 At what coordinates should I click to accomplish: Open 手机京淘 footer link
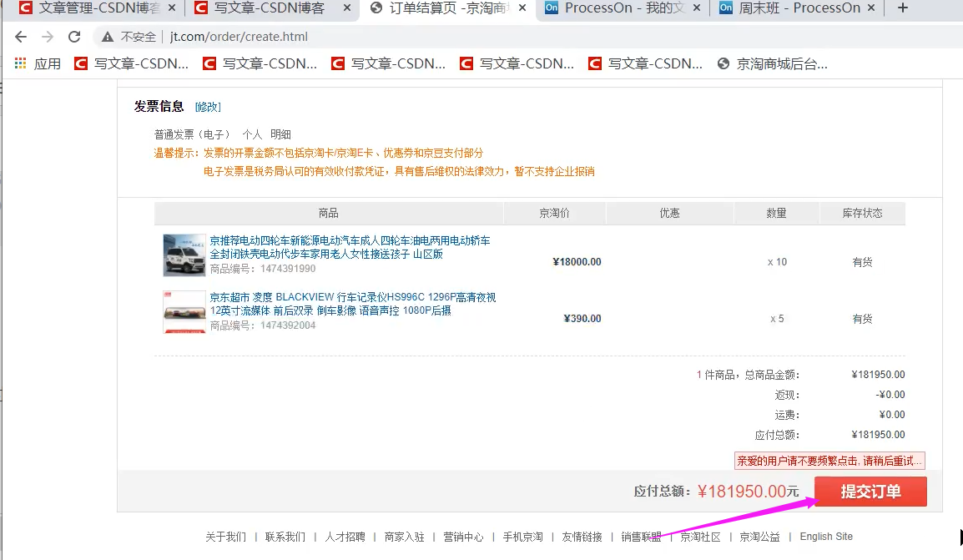[522, 537]
